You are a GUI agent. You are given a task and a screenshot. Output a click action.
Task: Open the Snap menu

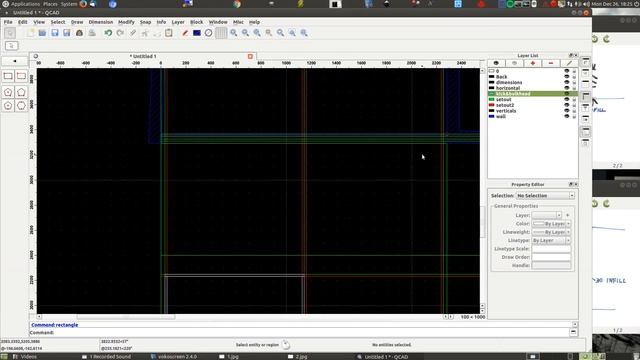[x=145, y=22]
